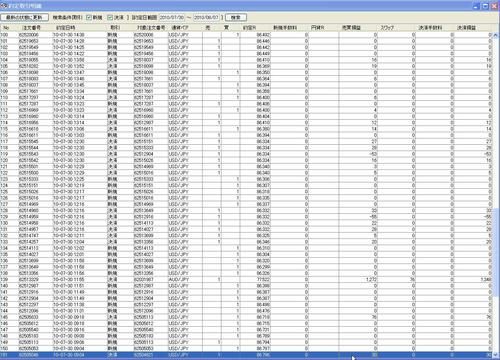
Task: Click the start date field 2010/07/30
Action: [x=172, y=17]
